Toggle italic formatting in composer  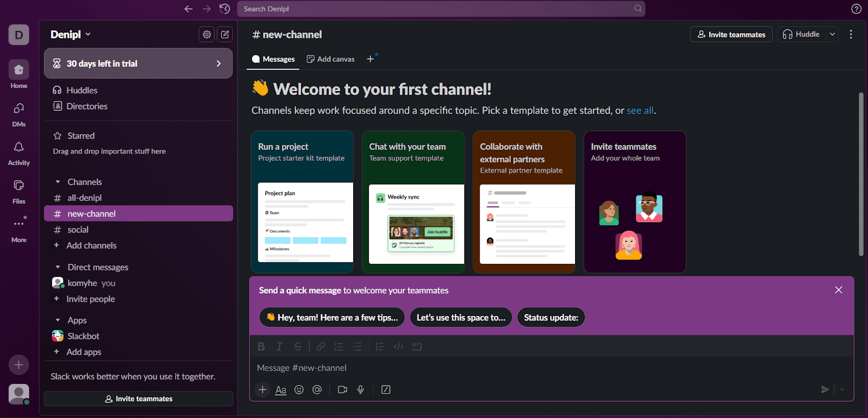pyautogui.click(x=279, y=346)
